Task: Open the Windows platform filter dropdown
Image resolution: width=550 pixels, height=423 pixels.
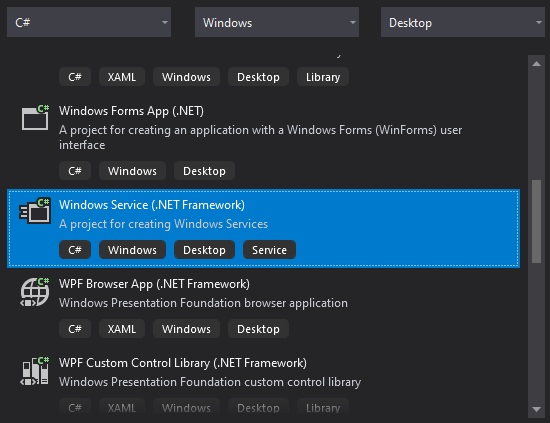Action: pyautogui.click(x=277, y=22)
